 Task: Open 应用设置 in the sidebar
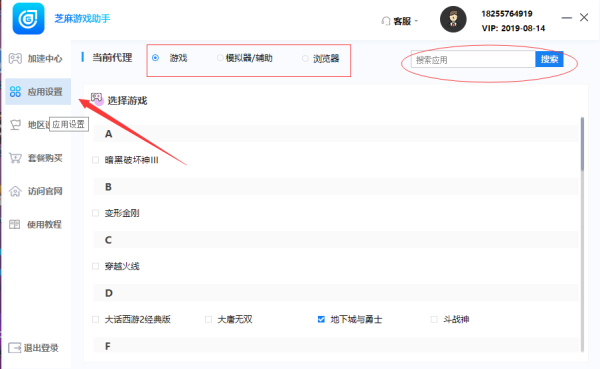[38, 91]
